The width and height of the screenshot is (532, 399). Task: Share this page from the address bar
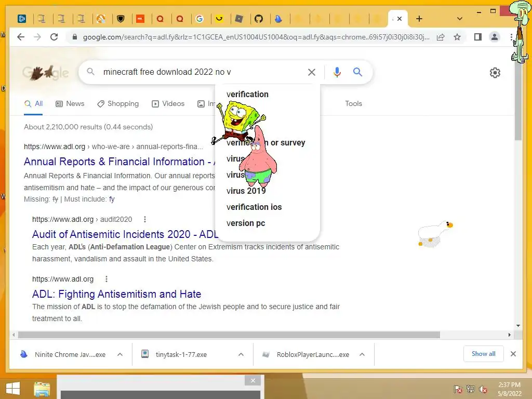[x=441, y=37]
